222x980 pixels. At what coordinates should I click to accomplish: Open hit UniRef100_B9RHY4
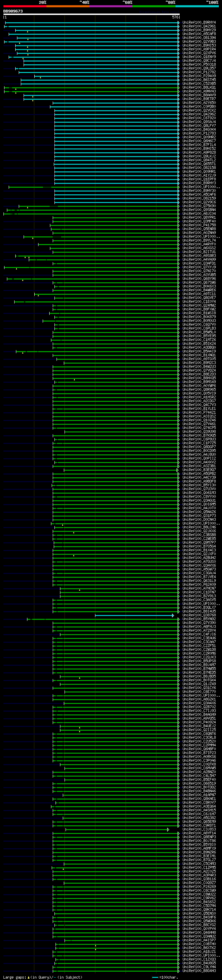point(199,23)
